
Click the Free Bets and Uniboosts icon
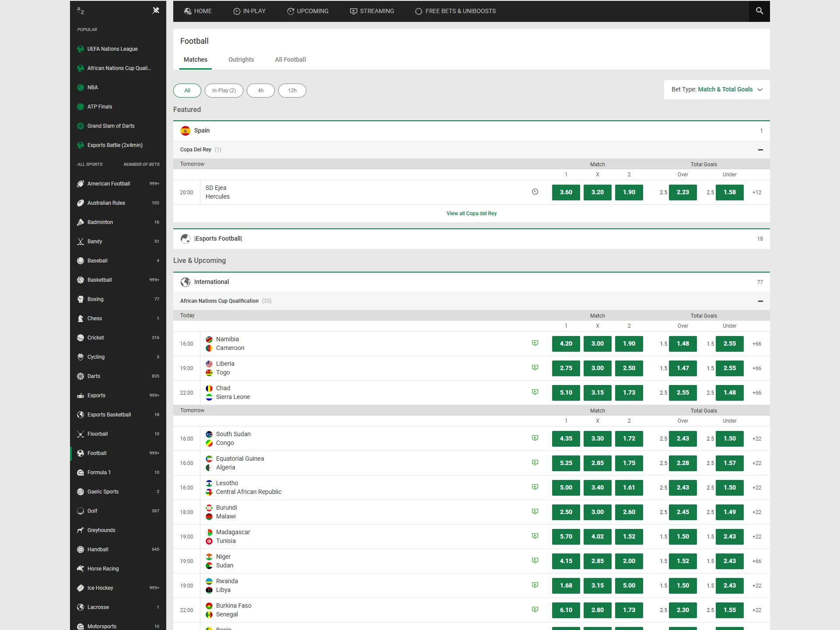point(418,10)
